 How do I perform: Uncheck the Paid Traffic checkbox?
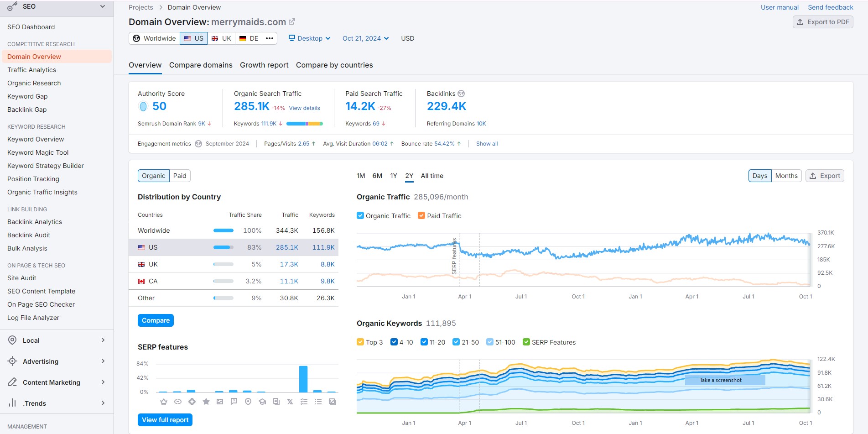(x=421, y=215)
